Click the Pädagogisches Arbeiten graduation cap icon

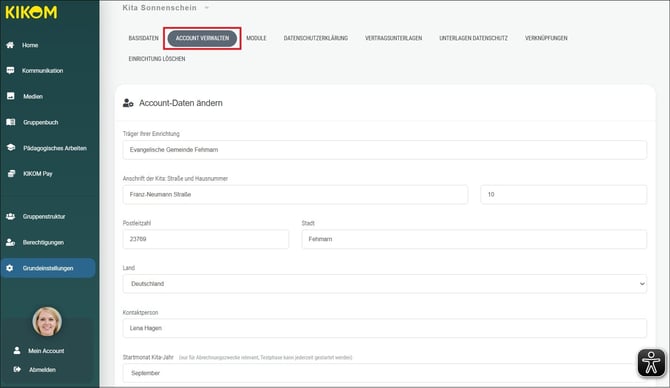click(x=11, y=148)
